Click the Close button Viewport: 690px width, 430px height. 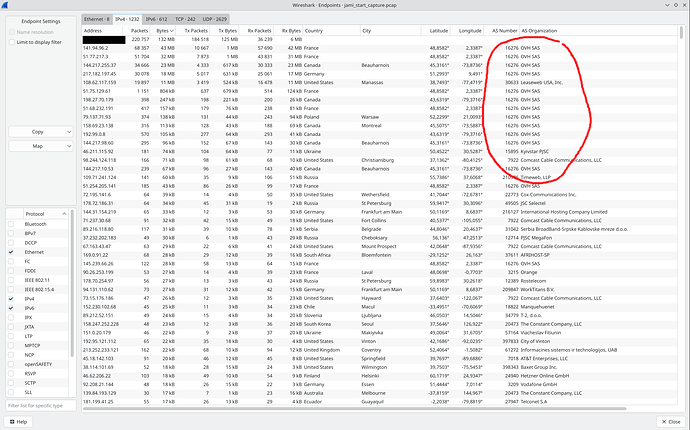coord(671,422)
